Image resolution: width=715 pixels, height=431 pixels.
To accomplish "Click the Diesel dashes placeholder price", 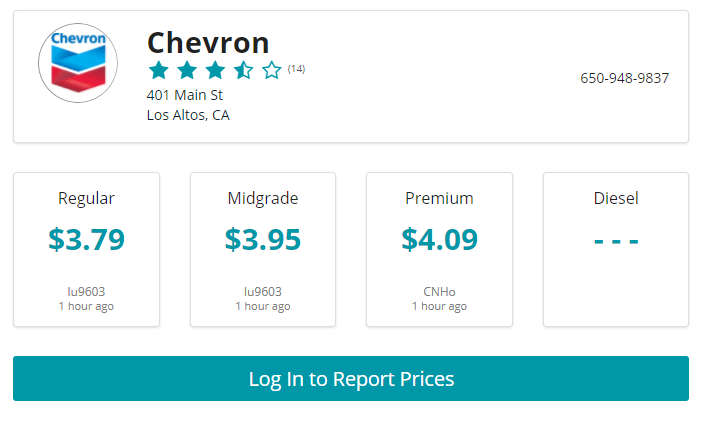I will tap(616, 241).
